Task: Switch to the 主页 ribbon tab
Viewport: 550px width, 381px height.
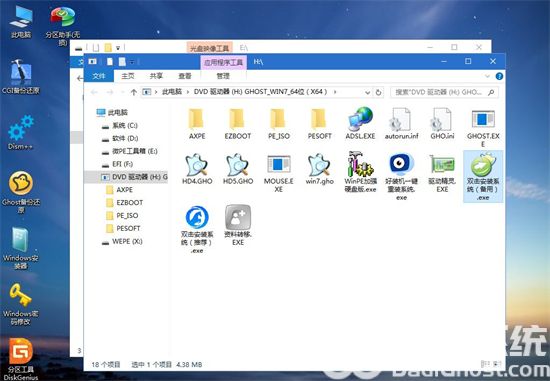Action: [128, 76]
